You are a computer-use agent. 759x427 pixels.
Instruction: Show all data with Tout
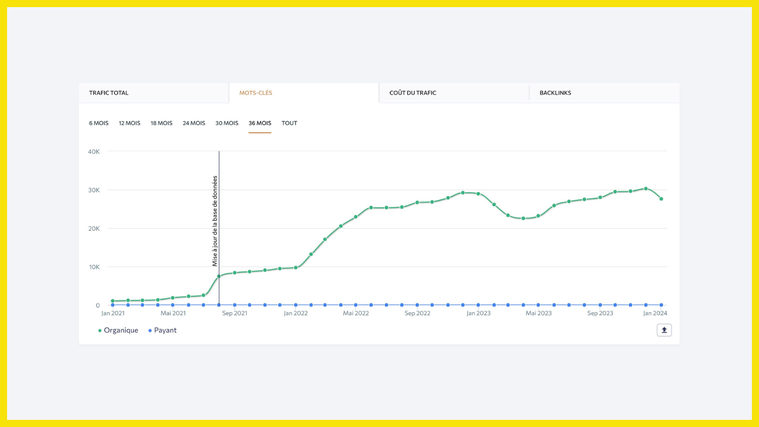click(289, 123)
